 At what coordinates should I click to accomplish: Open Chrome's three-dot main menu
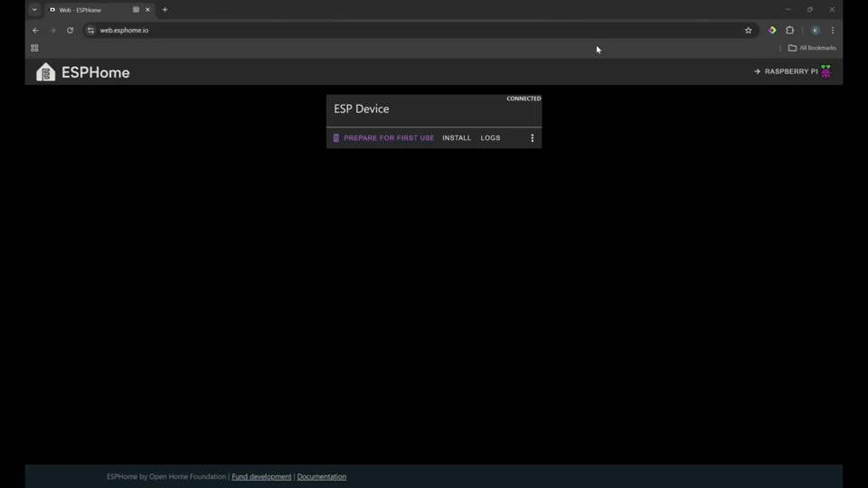(833, 31)
